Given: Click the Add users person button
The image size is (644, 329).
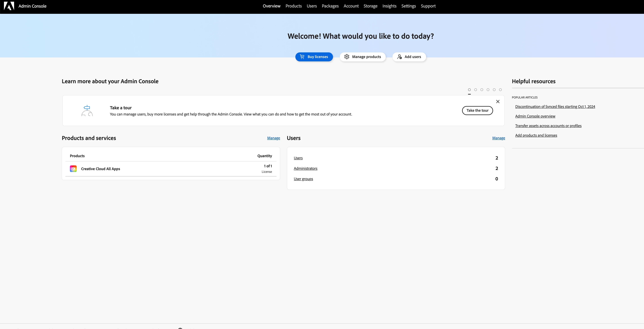Looking at the screenshot, I should 409,57.
